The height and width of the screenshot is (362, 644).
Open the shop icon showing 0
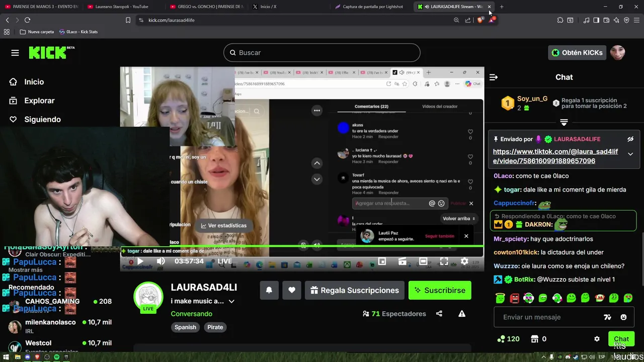pos(539,339)
